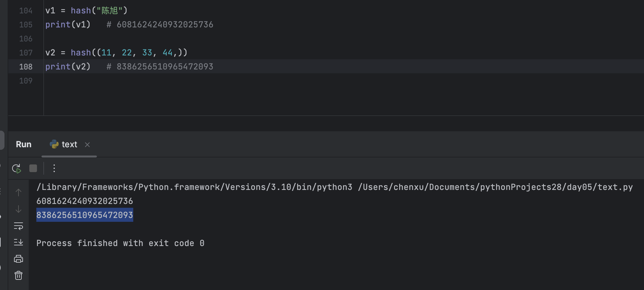Open the Run toolbar more options menu
The width and height of the screenshot is (644, 290).
54,168
